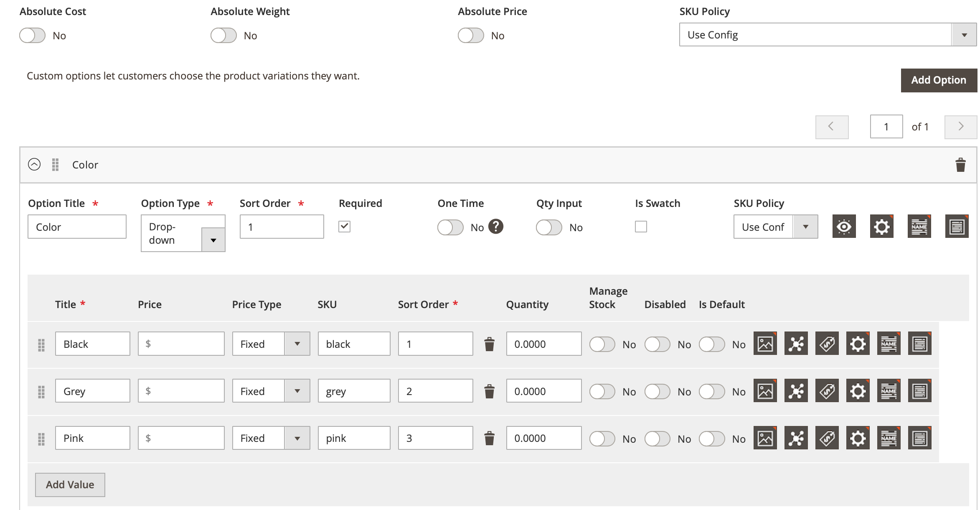Click the page number field
980x510 pixels.
tap(886, 127)
